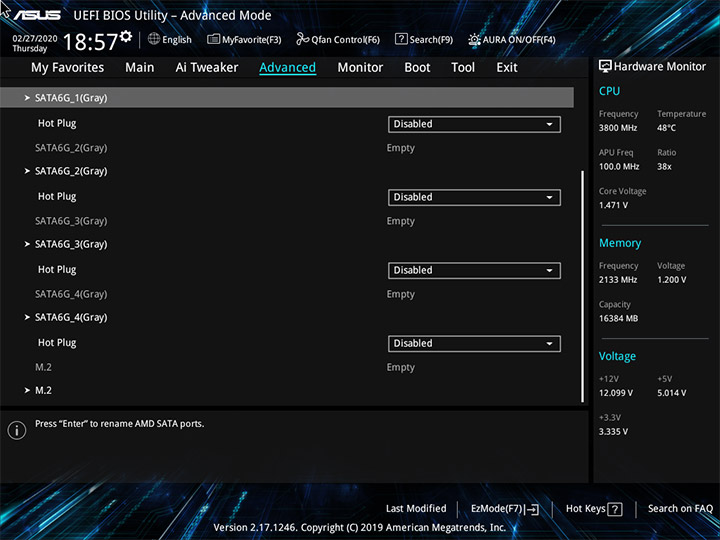Image resolution: width=720 pixels, height=540 pixels.
Task: Open Hot Keys help
Action: pos(594,509)
